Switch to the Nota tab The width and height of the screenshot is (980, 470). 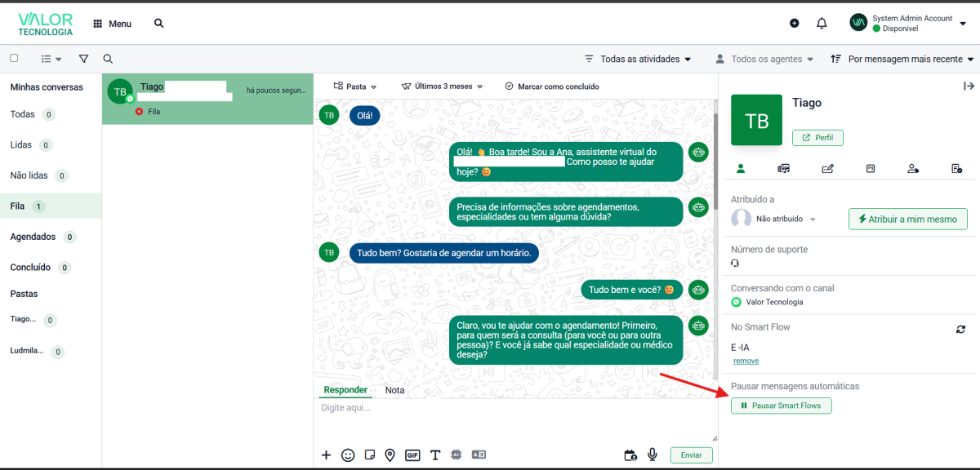[x=394, y=390]
